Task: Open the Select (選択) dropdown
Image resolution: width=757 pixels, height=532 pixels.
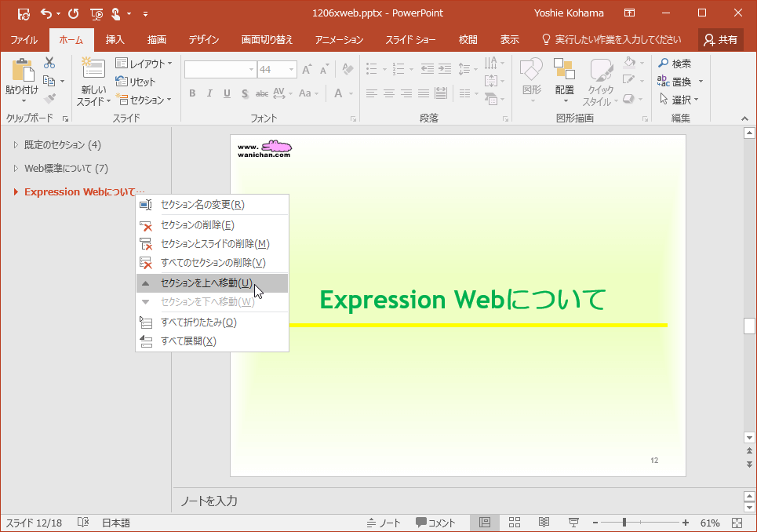Action: 679,100
